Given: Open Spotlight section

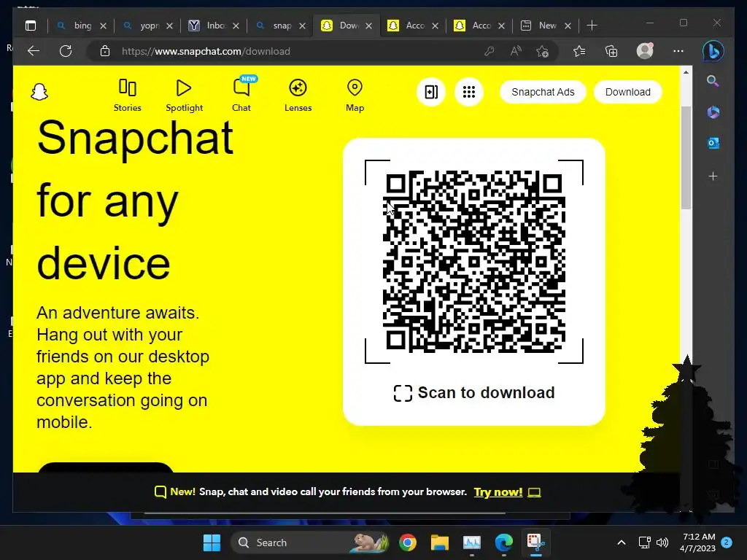Looking at the screenshot, I should pyautogui.click(x=184, y=96).
